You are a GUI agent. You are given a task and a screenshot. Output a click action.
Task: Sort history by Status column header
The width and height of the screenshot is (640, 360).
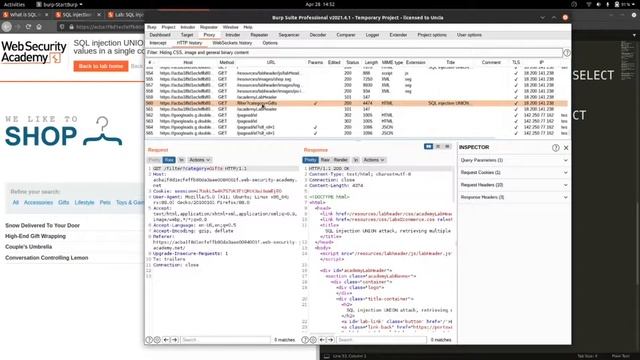352,62
